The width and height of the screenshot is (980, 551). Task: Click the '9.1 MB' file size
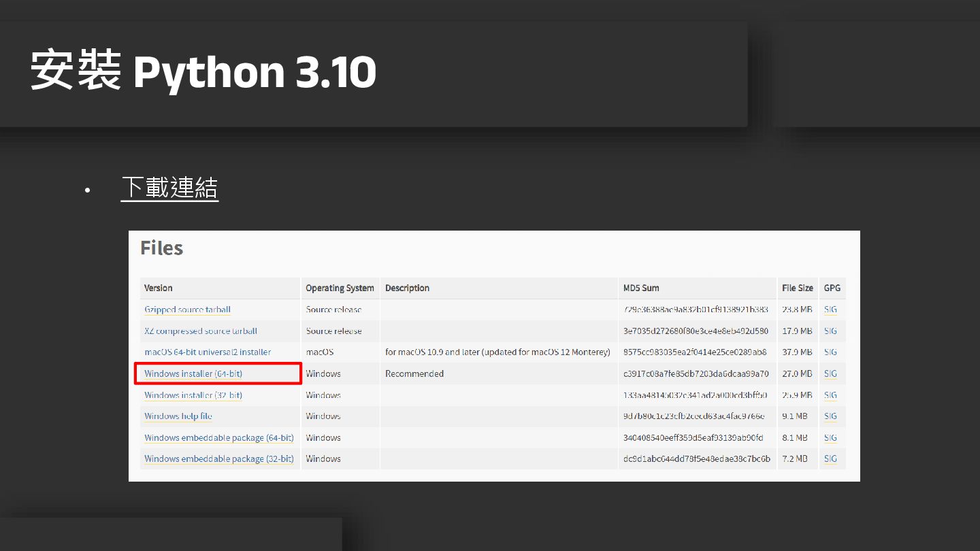795,416
